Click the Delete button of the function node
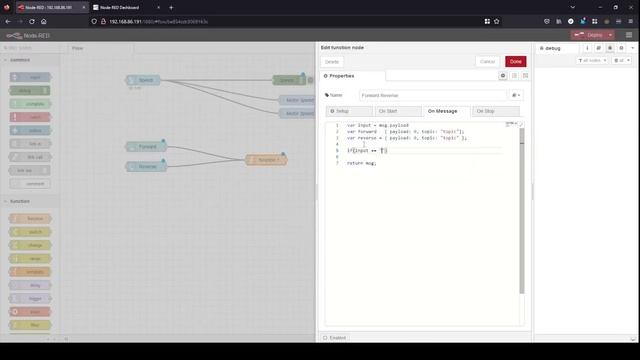This screenshot has width=640, height=360. pyautogui.click(x=332, y=62)
